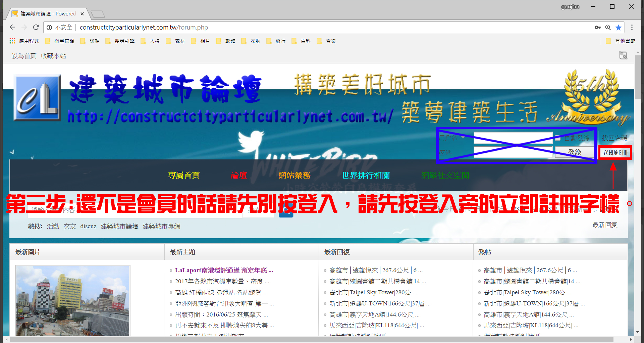This screenshot has width=644, height=343.
Task: Open saved password key icon
Action: click(598, 28)
